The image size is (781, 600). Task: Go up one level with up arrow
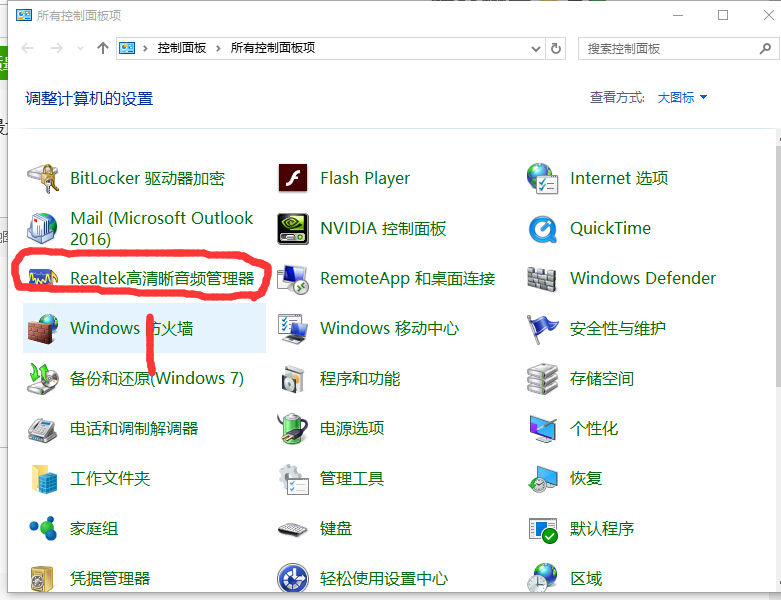103,48
